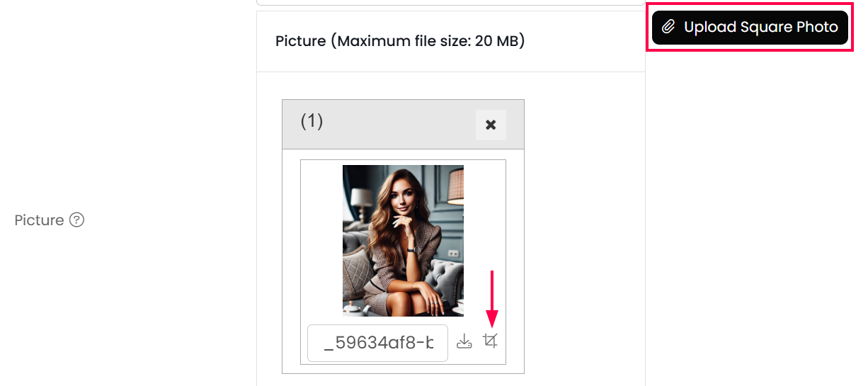
Task: Click the "Picture" field label on the left
Action: 40,220
